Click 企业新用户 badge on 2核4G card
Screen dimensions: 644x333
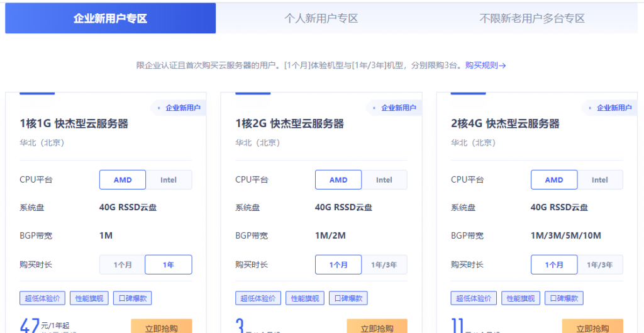[614, 108]
